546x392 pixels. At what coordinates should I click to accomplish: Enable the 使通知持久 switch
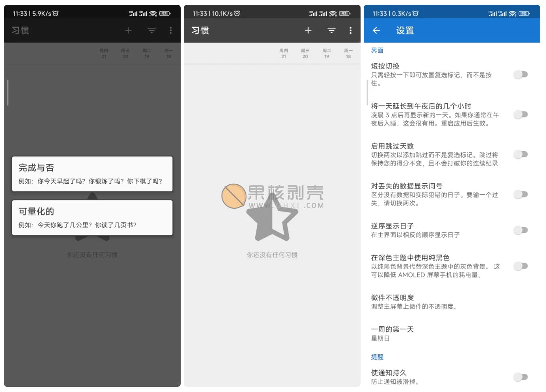(x=521, y=377)
